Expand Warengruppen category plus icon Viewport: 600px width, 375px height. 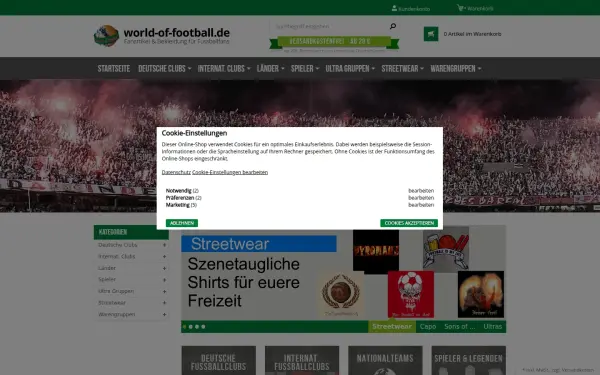[164, 315]
